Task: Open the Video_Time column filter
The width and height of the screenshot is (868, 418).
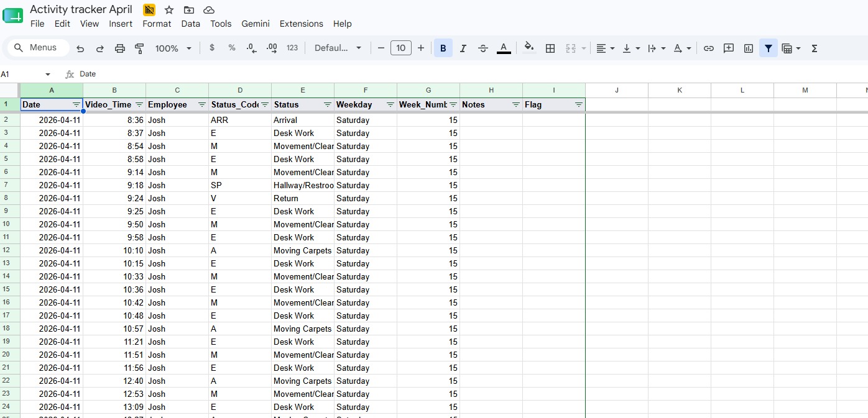Action: [139, 105]
